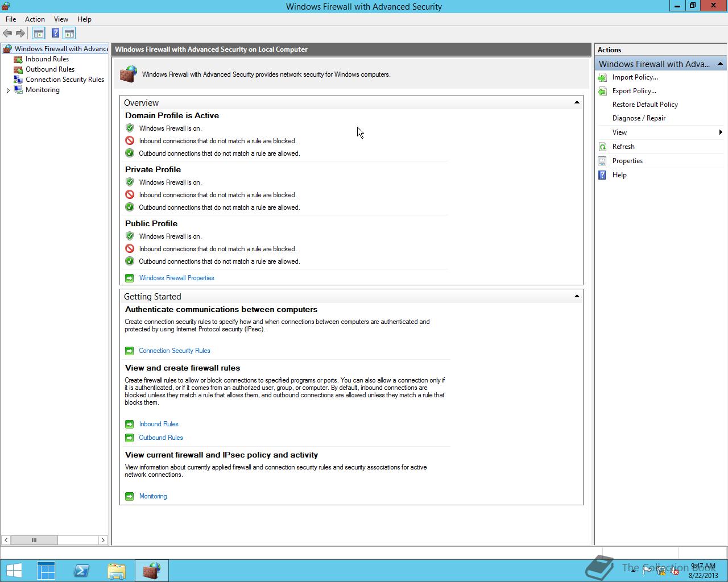This screenshot has width=728, height=582.
Task: Click the Forward arrow toolbar icon
Action: pos(20,34)
